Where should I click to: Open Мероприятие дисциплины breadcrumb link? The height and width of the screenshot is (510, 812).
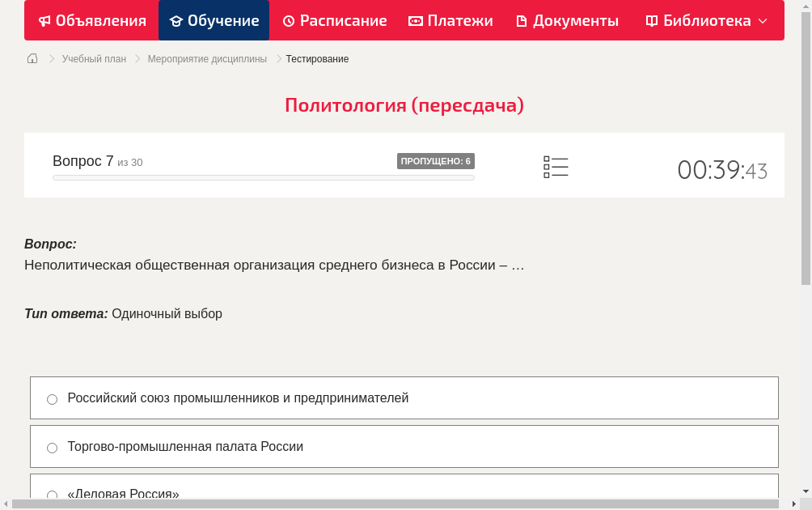tap(208, 58)
